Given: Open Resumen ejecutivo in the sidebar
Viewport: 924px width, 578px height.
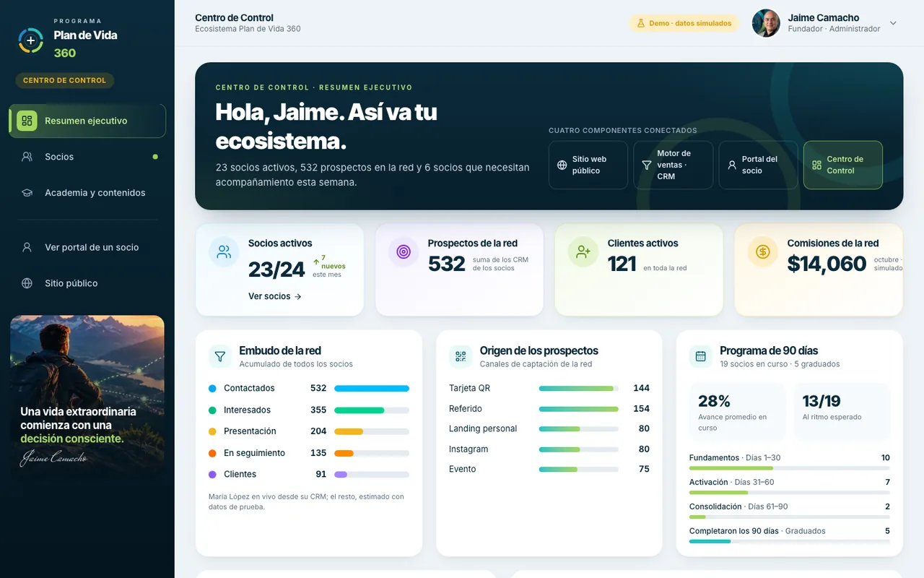Looking at the screenshot, I should [87, 121].
